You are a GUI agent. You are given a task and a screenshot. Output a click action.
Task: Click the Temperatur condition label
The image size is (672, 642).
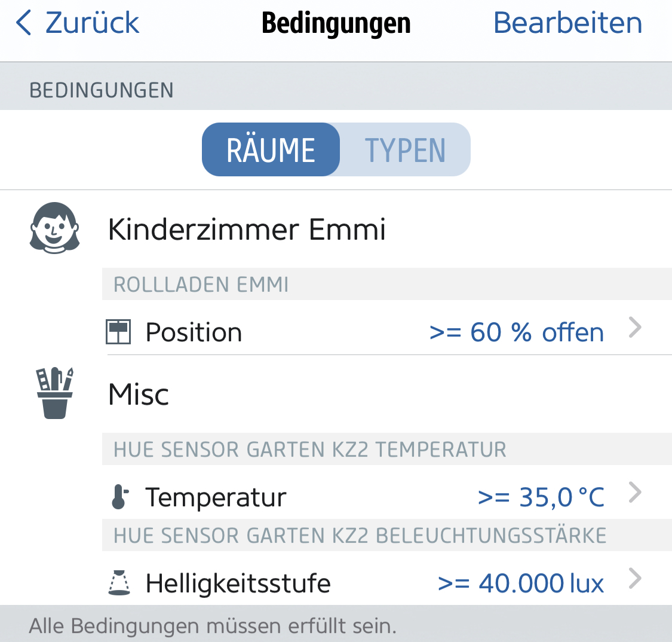[x=216, y=497]
